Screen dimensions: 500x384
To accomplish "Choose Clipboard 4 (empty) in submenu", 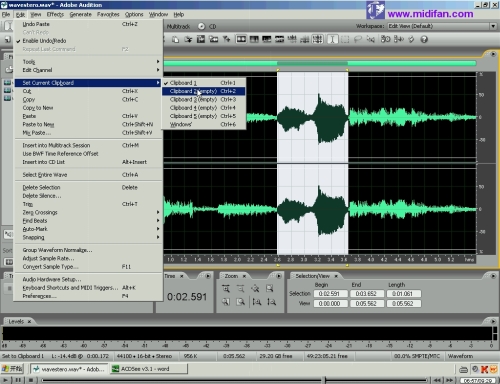I will coord(204,108).
